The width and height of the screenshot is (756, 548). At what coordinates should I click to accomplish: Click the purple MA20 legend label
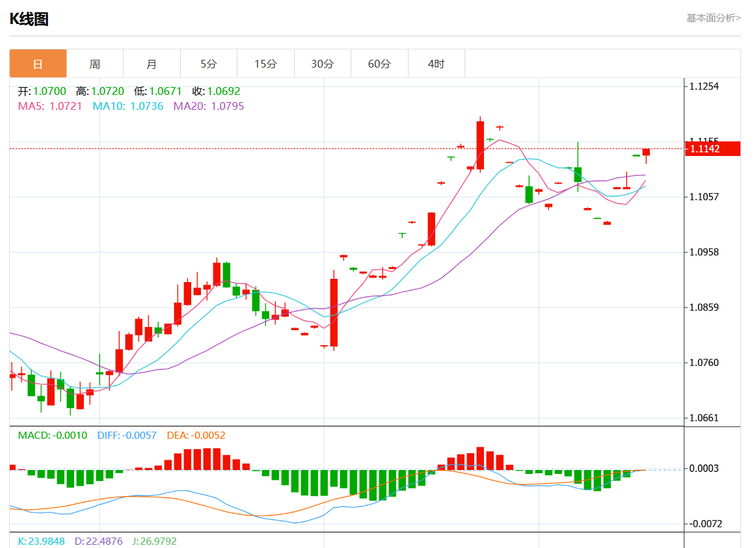(208, 106)
